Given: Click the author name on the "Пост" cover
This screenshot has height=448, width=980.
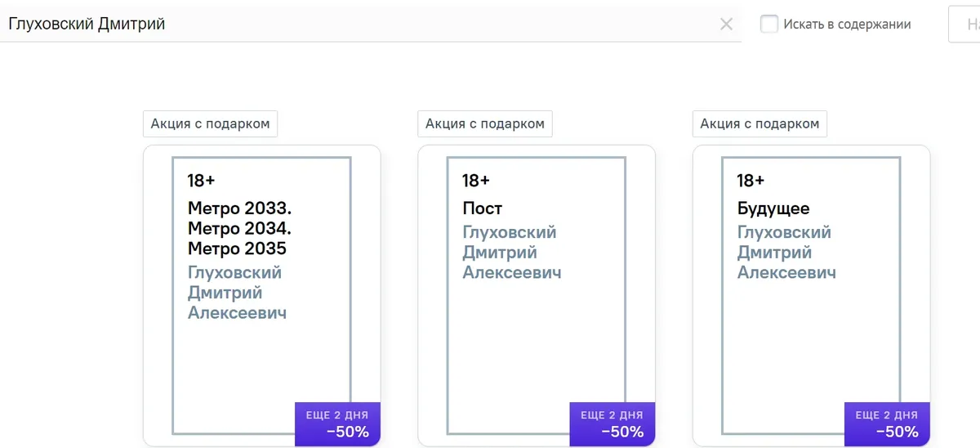Looking at the screenshot, I should [x=511, y=253].
